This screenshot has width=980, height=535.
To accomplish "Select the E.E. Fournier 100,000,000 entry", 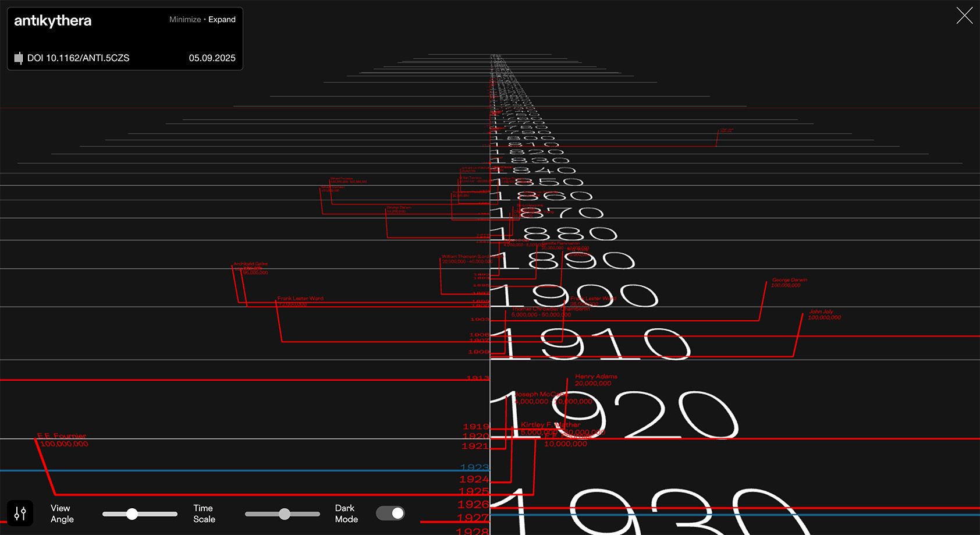I will point(63,440).
